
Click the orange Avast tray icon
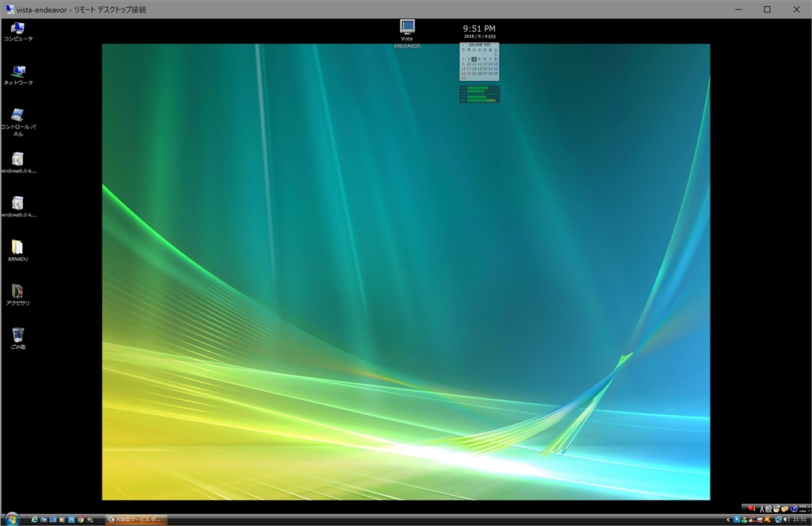pos(767,520)
